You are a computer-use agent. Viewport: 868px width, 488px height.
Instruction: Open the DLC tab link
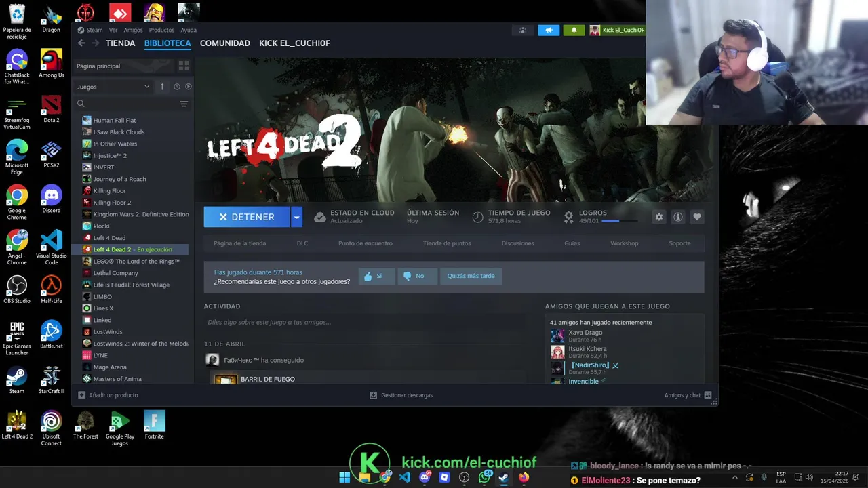coord(302,243)
